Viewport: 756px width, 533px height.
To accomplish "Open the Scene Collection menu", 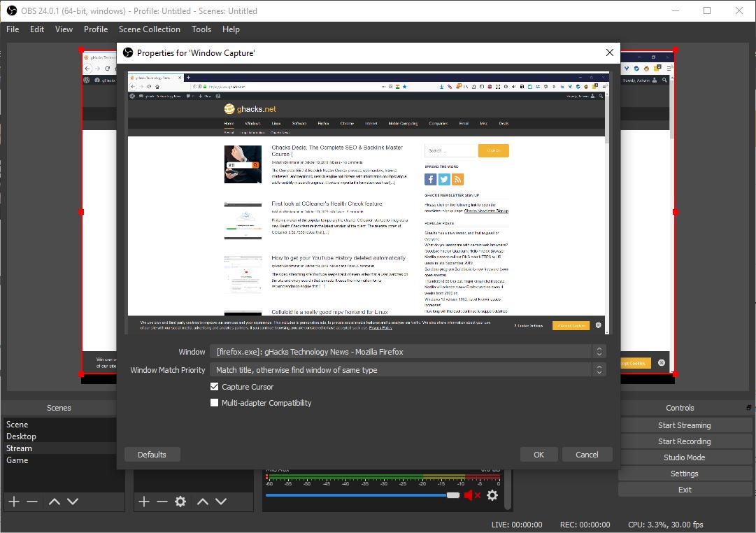I will click(150, 29).
